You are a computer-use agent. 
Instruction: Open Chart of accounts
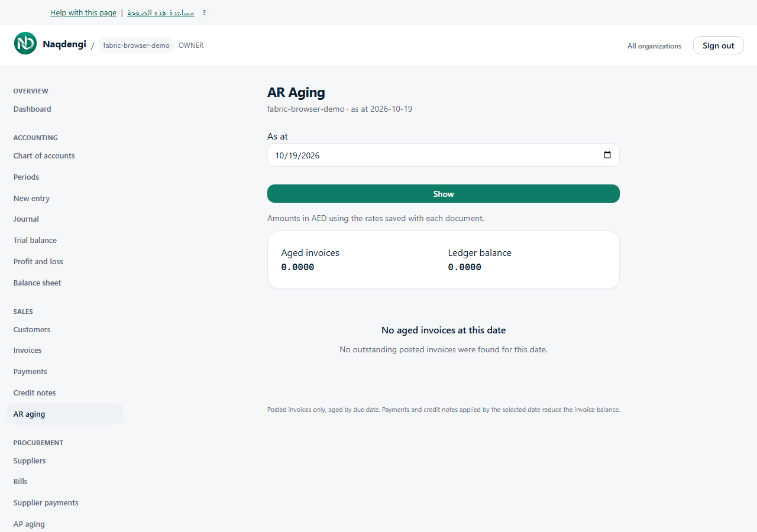(x=44, y=155)
